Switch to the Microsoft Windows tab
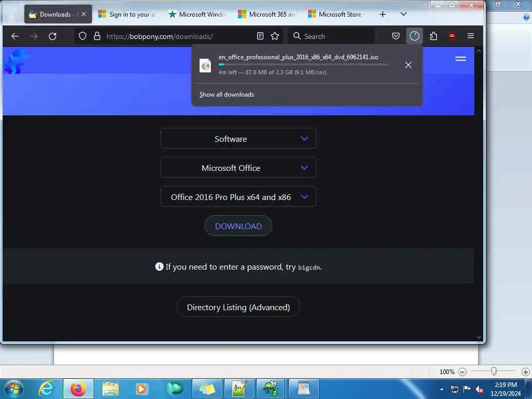The image size is (532, 399). tap(197, 14)
